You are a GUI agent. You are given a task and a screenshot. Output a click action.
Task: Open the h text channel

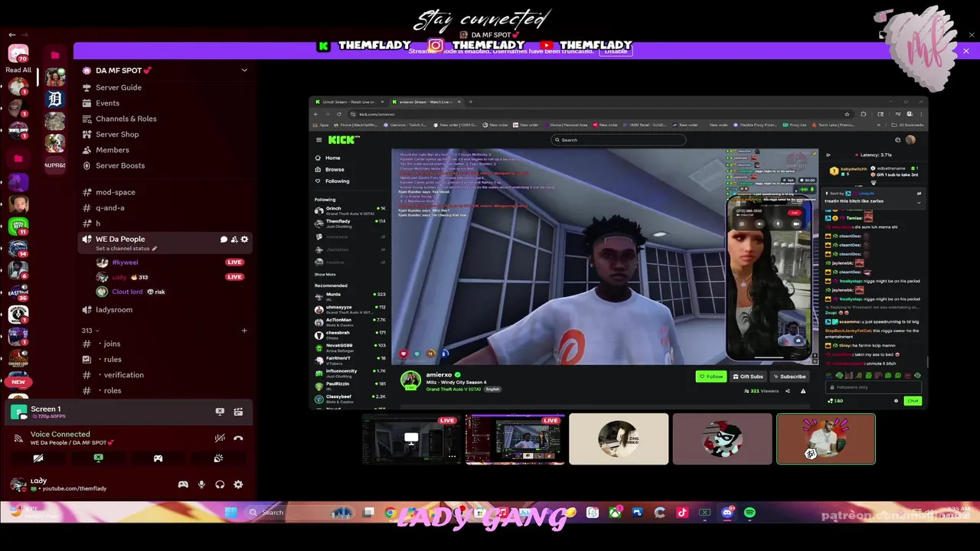point(98,223)
